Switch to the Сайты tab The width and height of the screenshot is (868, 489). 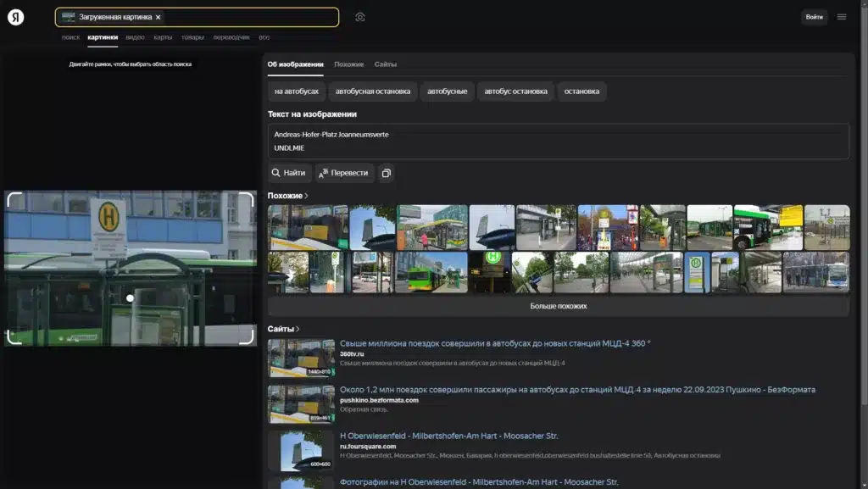[386, 64]
